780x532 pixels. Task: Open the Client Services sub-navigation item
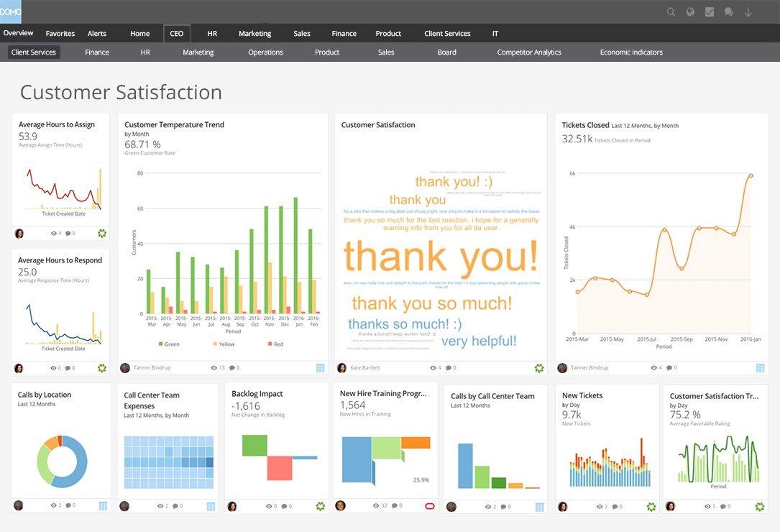coord(33,51)
